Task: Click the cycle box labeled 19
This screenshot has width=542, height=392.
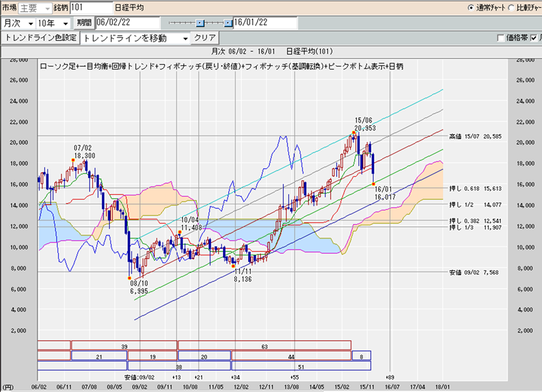Action: coord(152,355)
